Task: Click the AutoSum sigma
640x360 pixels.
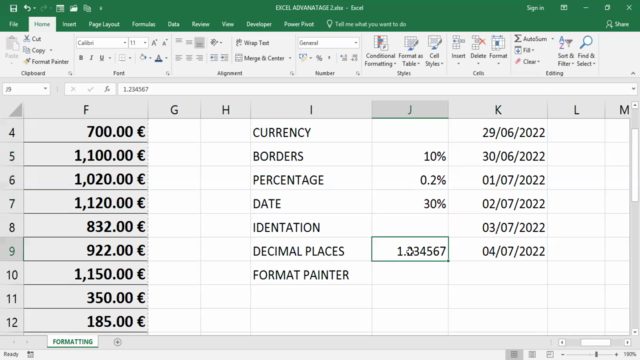Action: pyautogui.click(x=518, y=39)
